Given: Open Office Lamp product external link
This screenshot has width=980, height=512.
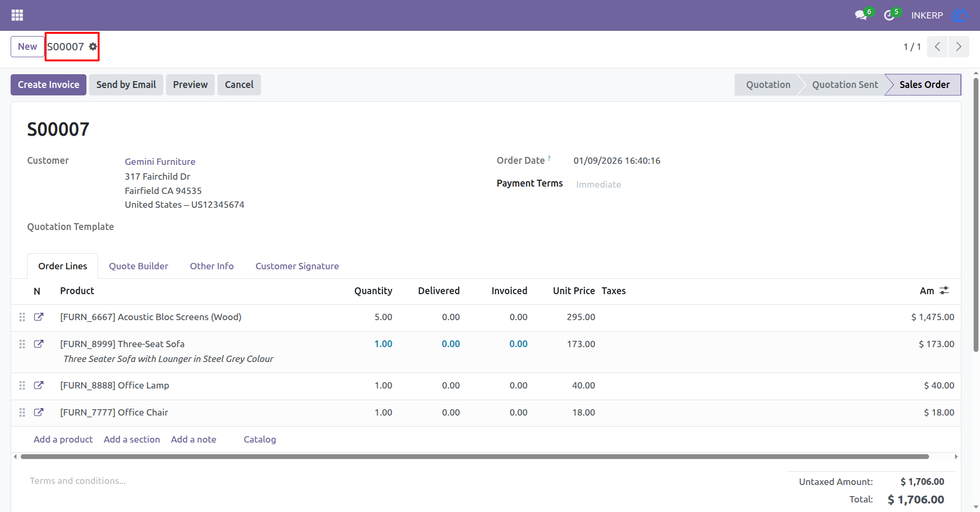Looking at the screenshot, I should coord(39,385).
